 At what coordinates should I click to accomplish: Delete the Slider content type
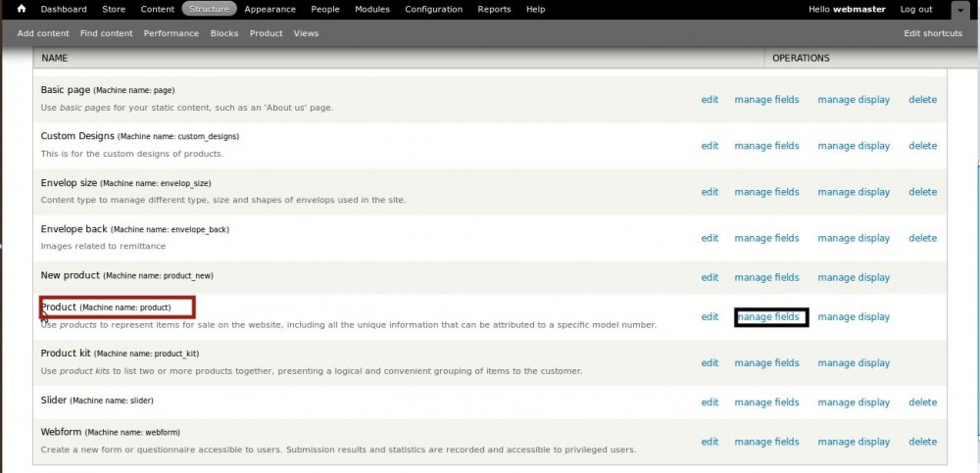click(x=922, y=402)
